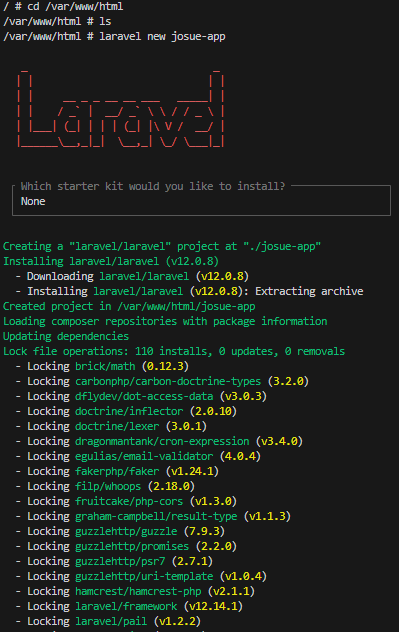Image resolution: width=399 pixels, height=632 pixels.
Task: Click the version '(0.12.3)' for brick/math
Action: tap(165, 366)
